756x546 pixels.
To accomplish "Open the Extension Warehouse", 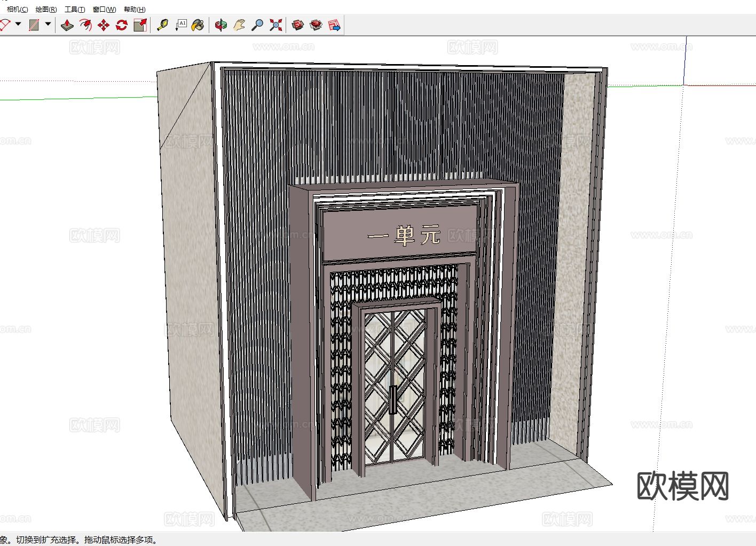I will click(x=316, y=25).
